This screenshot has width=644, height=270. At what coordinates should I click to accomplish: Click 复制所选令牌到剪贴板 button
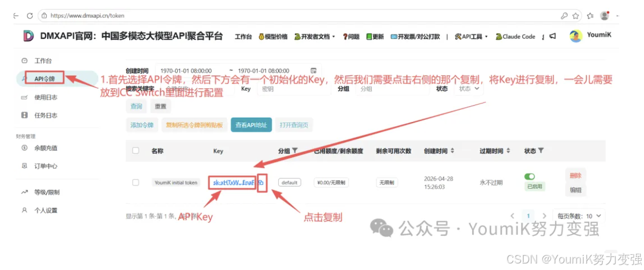[x=194, y=125]
